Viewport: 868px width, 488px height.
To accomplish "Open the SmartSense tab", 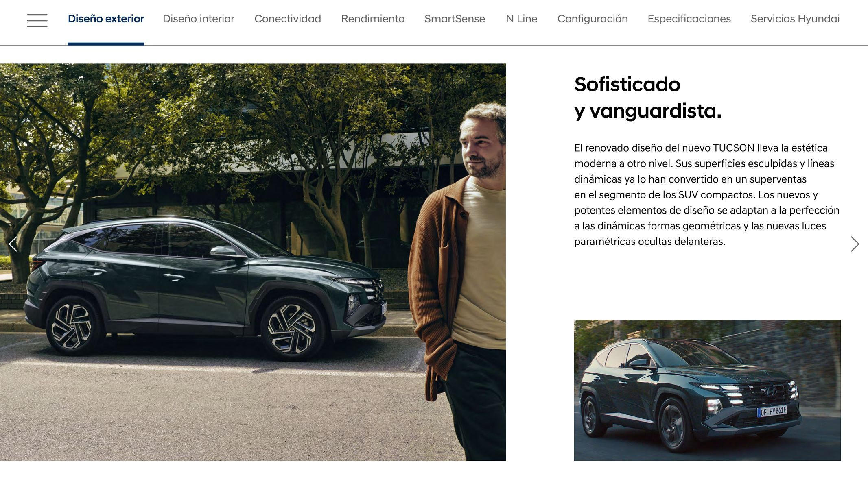I will (x=455, y=19).
